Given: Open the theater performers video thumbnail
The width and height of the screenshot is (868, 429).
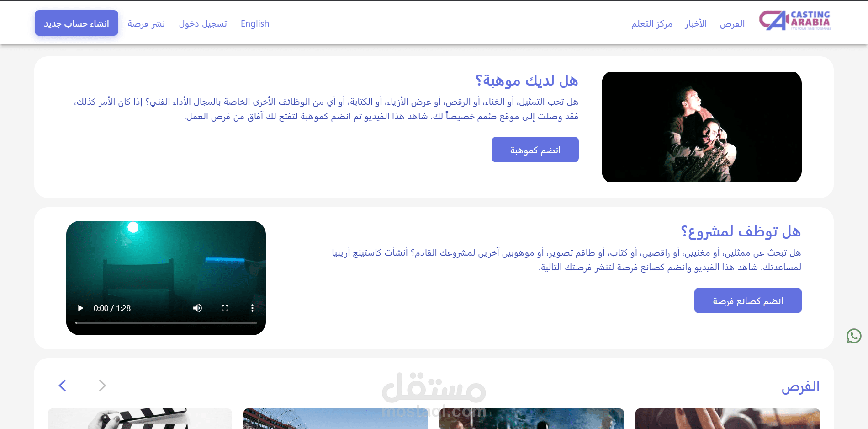Looking at the screenshot, I should pyautogui.click(x=702, y=127).
